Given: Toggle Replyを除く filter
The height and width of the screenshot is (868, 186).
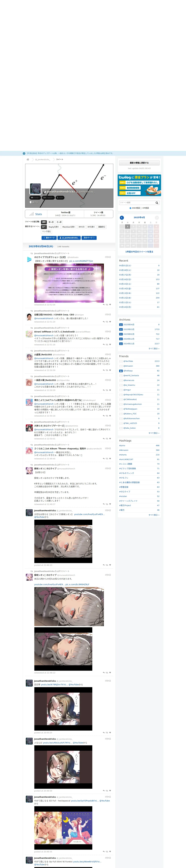Looking at the screenshot, I should click(x=54, y=227).
